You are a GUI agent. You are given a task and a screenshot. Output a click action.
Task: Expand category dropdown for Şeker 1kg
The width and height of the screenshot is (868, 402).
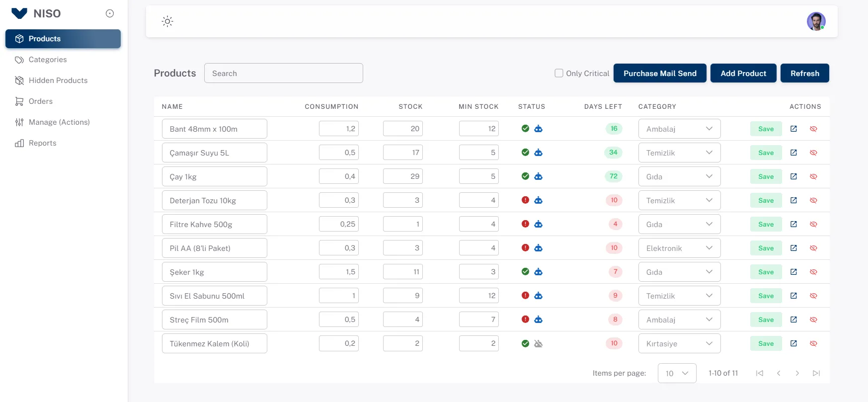click(x=679, y=272)
